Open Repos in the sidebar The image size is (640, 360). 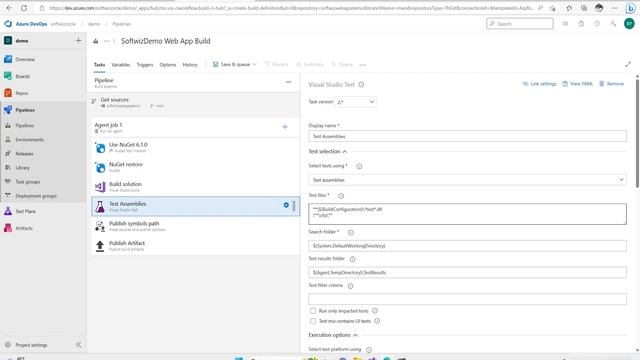(x=22, y=93)
